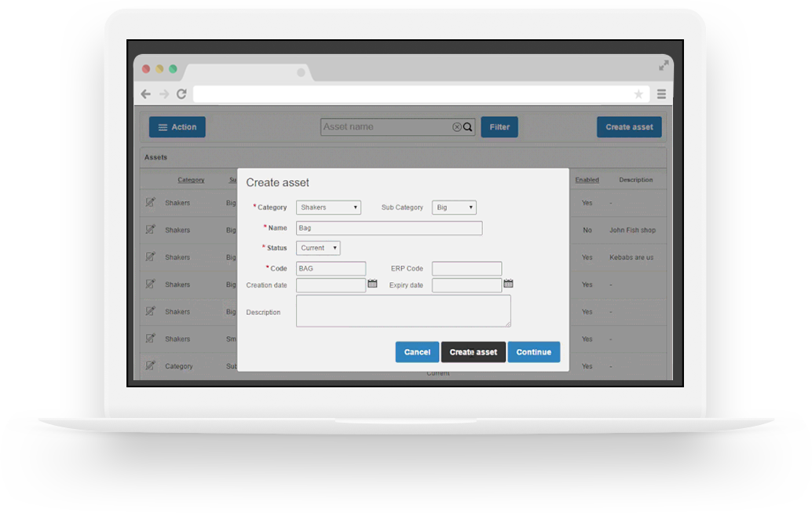Click the 'Kebabs are us' description cell

coord(631,257)
